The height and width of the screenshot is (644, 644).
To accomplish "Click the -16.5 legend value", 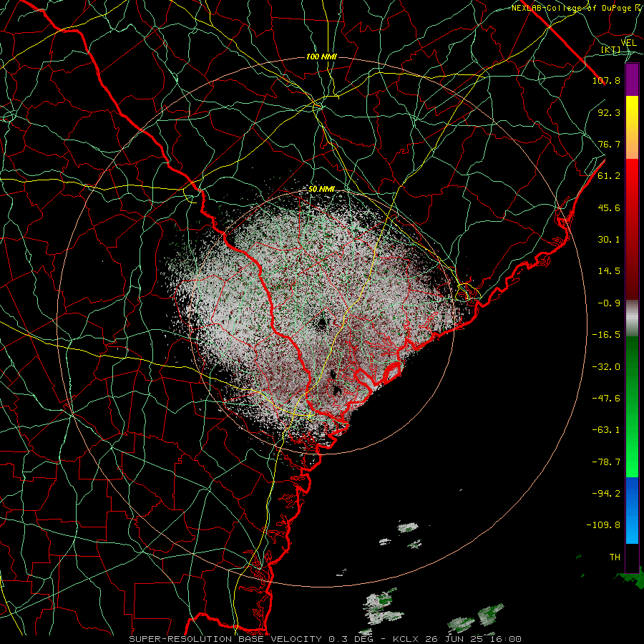I will click(606, 335).
